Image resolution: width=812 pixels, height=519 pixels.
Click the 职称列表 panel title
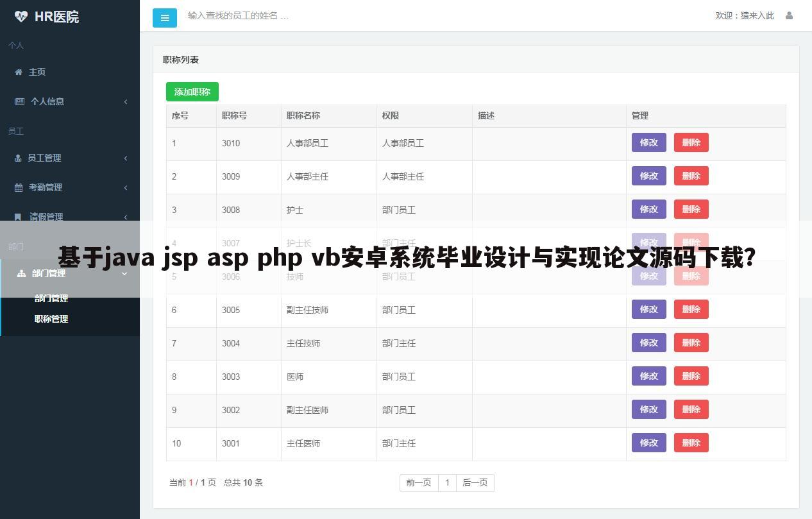pos(181,60)
